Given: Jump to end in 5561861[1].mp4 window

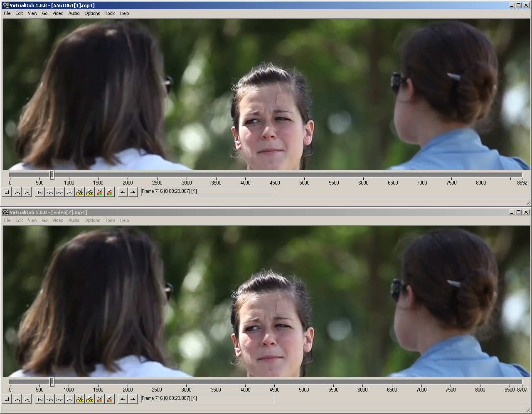Looking at the screenshot, I should click(x=70, y=192).
